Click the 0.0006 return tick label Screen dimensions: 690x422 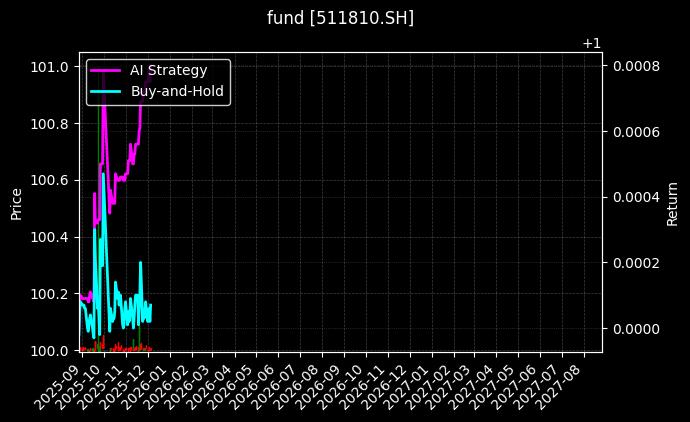636,132
